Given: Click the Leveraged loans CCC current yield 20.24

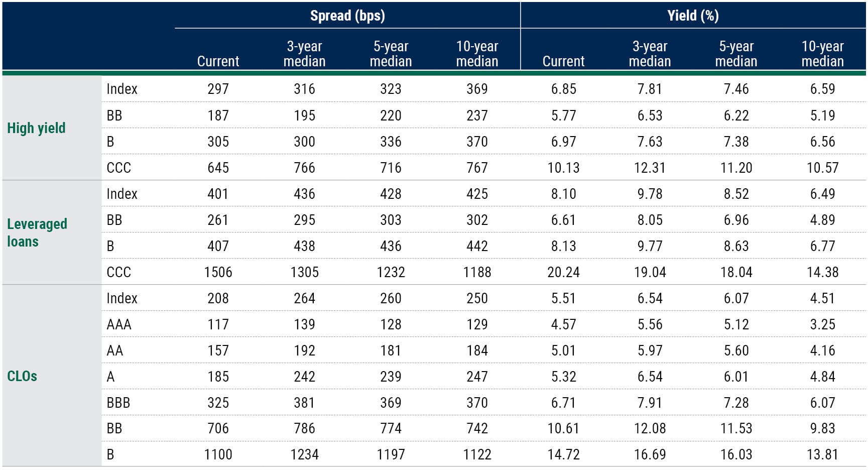Looking at the screenshot, I should tap(563, 272).
